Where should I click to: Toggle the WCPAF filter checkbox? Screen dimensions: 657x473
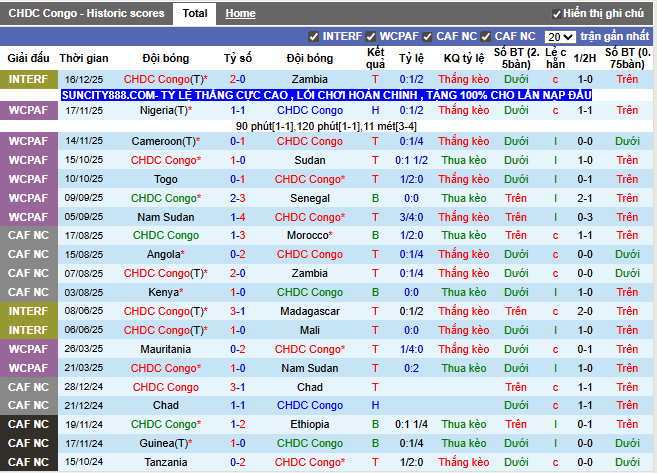370,37
